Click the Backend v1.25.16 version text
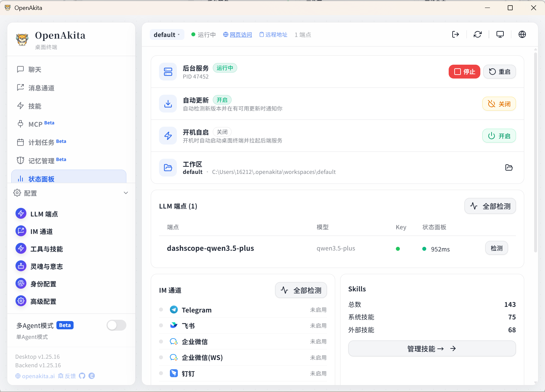 38,365
